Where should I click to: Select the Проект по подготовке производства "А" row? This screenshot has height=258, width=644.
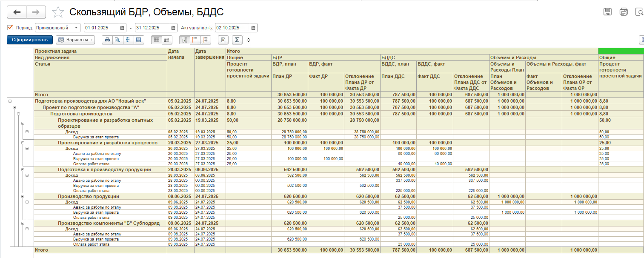click(x=91, y=107)
